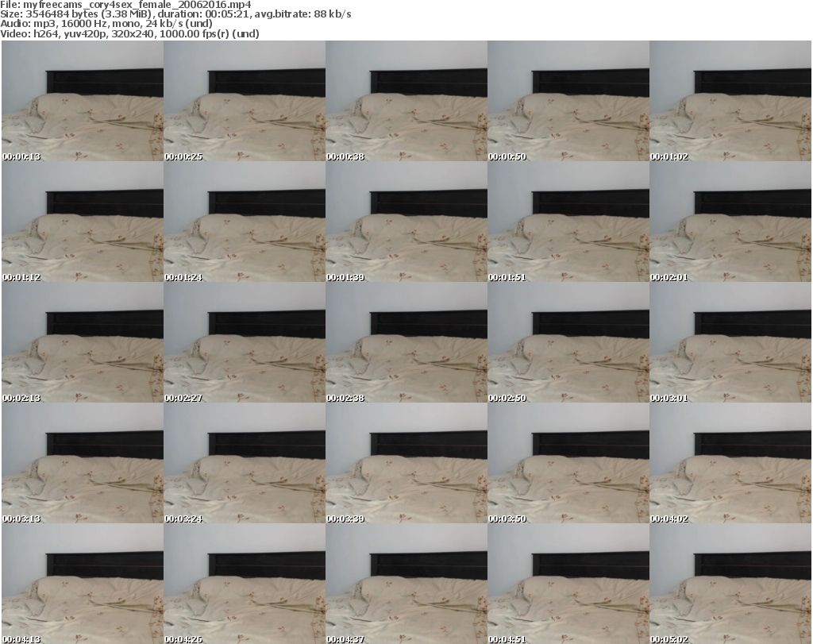This screenshot has height=644, width=813.
Task: Select the thumbnail frame at 00:04:13
Action: 83,584
